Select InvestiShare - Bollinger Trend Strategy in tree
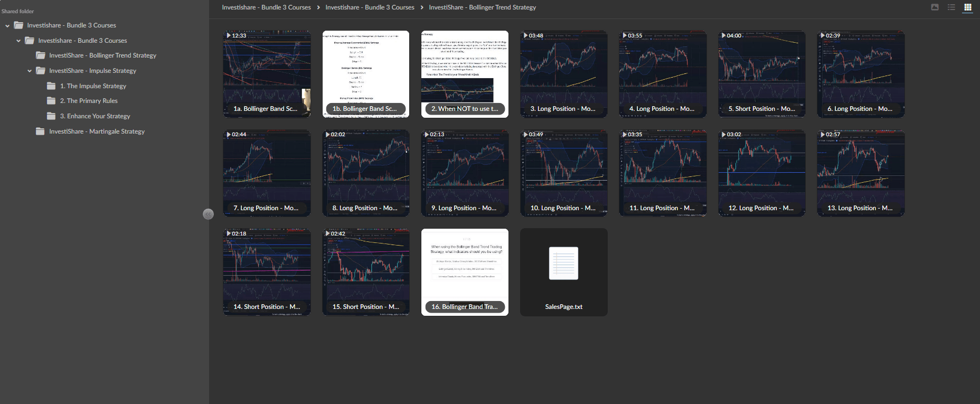The height and width of the screenshot is (404, 980). pyautogui.click(x=102, y=55)
